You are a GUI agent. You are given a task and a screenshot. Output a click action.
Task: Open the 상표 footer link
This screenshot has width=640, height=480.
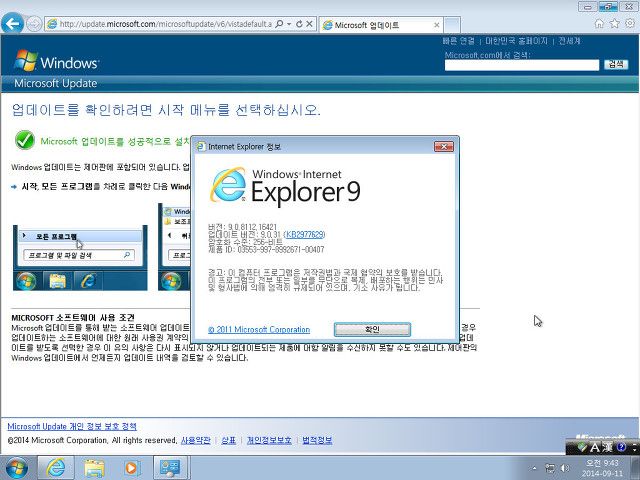[229, 440]
